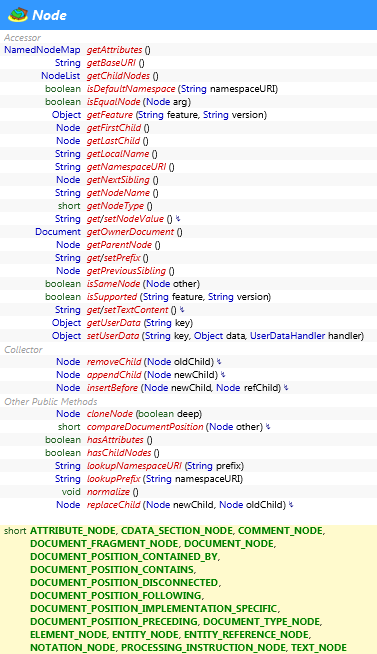Select the setUserData method
The height and width of the screenshot is (654, 377).
coord(113,336)
